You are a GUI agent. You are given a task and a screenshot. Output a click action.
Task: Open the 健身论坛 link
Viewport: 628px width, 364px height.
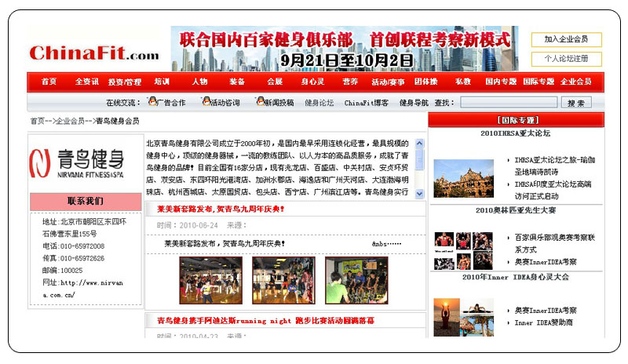tap(319, 103)
